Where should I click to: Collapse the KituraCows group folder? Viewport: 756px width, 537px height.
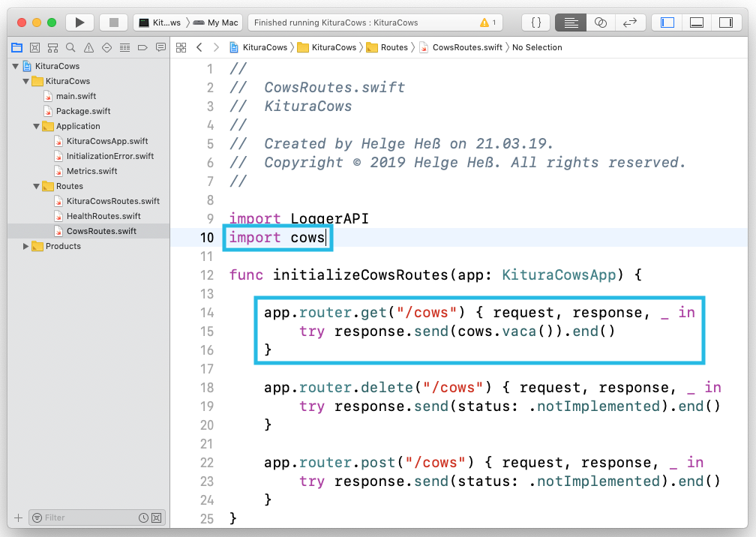tap(26, 81)
